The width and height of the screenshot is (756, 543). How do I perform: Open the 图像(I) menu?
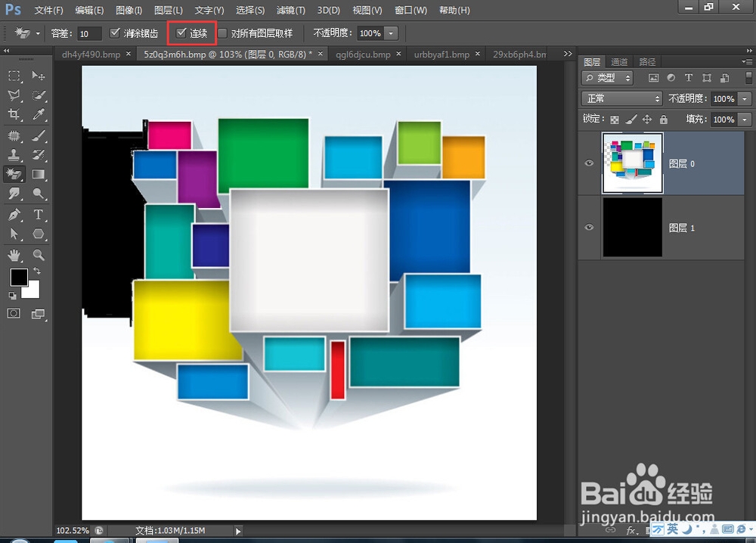pos(129,10)
